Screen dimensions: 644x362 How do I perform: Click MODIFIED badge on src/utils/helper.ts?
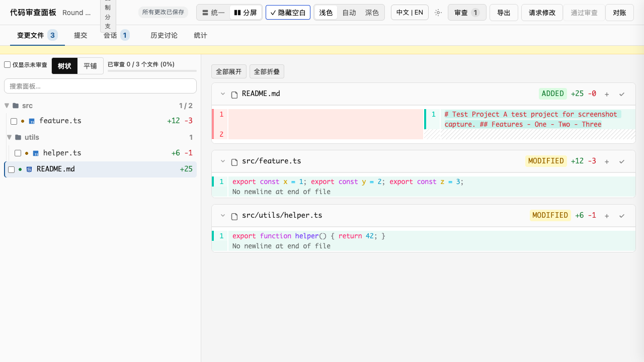pos(550,216)
